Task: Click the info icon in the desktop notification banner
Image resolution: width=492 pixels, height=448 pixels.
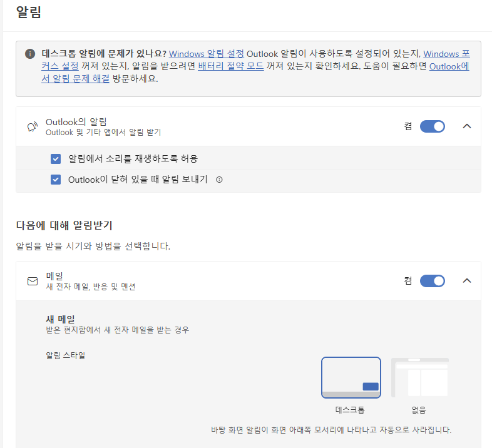Action: click(x=30, y=54)
